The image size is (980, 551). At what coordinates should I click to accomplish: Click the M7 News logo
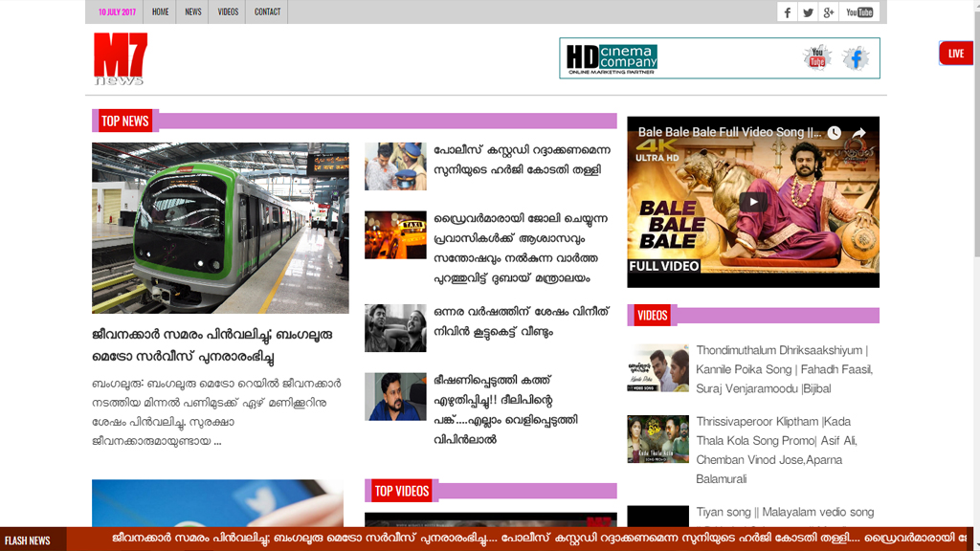[x=121, y=58]
